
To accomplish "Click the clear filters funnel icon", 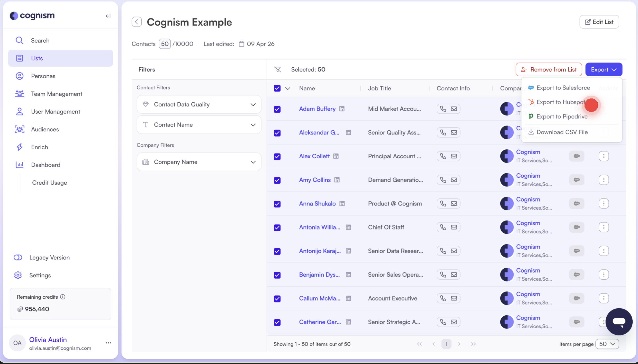I will 277,69.
